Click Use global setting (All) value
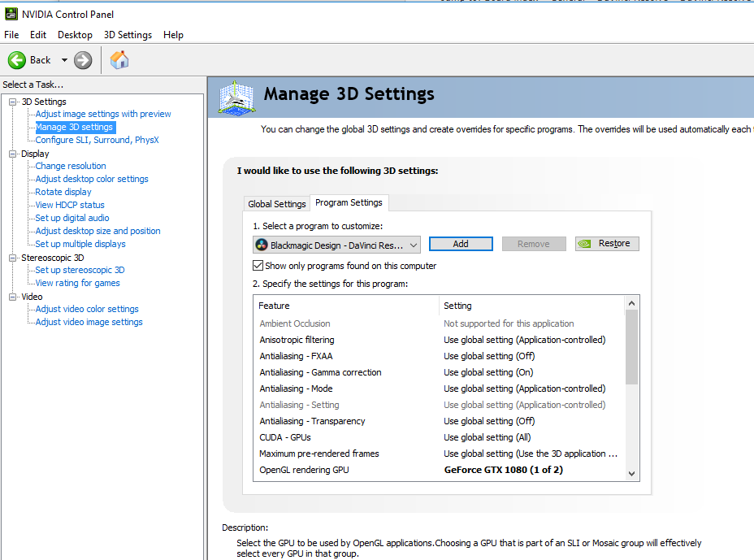 coord(487,437)
